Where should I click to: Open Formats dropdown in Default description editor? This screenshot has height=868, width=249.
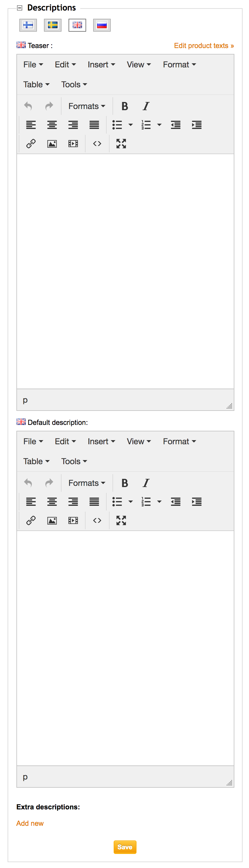87,483
